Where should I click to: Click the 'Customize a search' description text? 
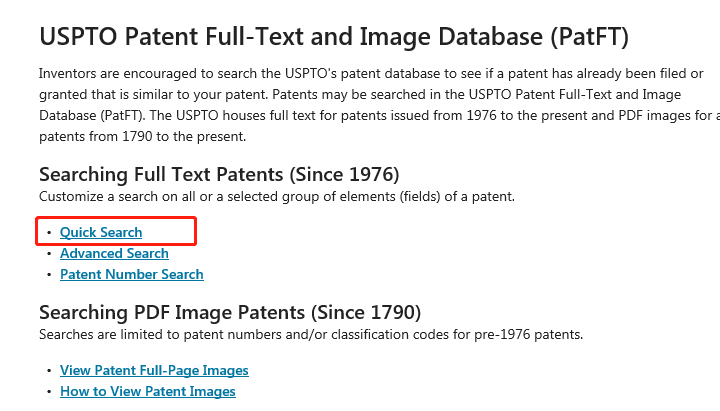(x=276, y=196)
